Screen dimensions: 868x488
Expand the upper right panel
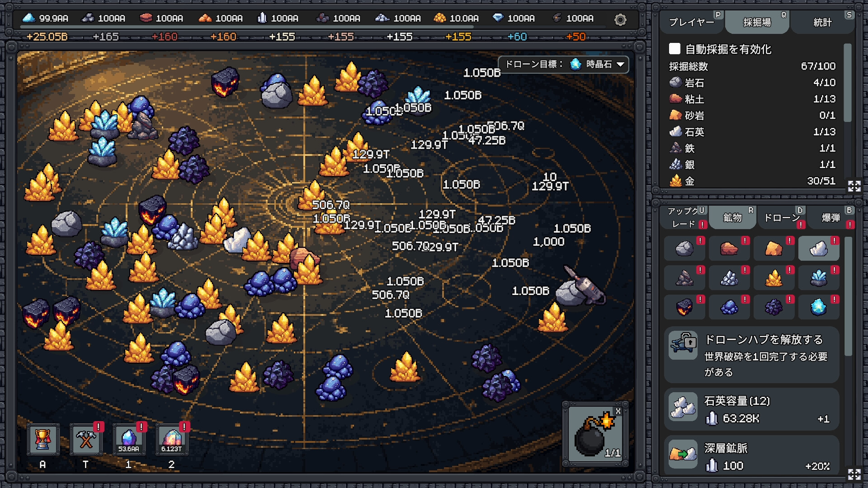tap(854, 186)
